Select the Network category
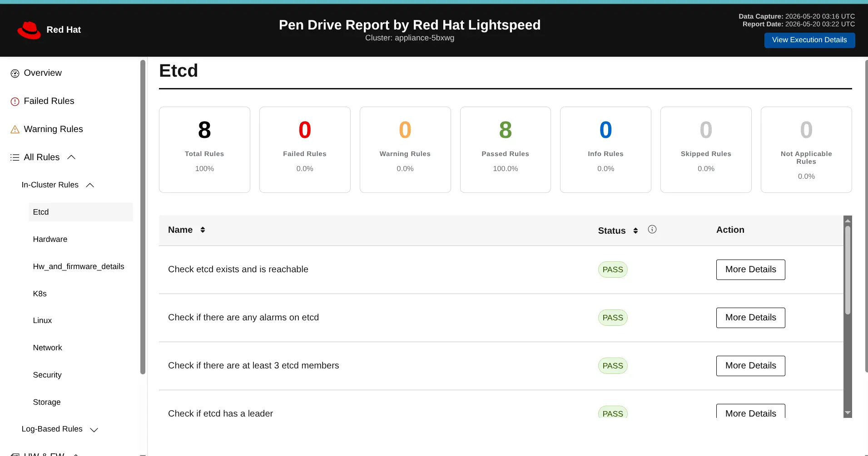868x456 pixels. [x=48, y=348]
